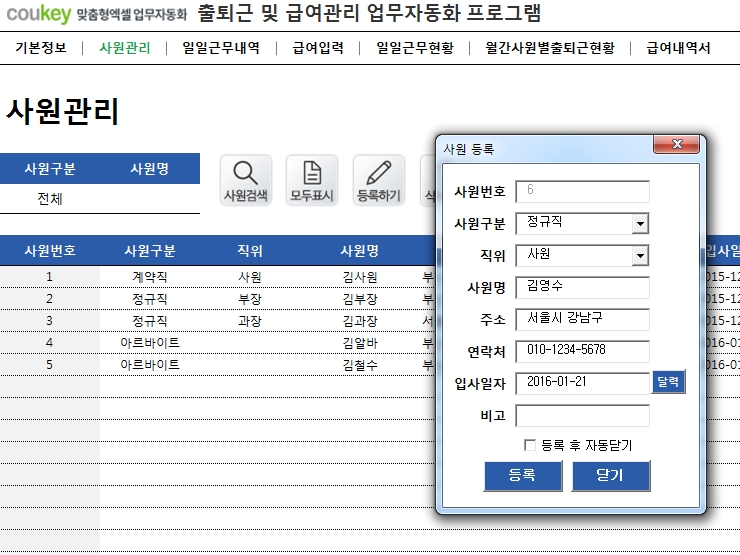
Task: Click the empty 비고 input field
Action: point(582,415)
